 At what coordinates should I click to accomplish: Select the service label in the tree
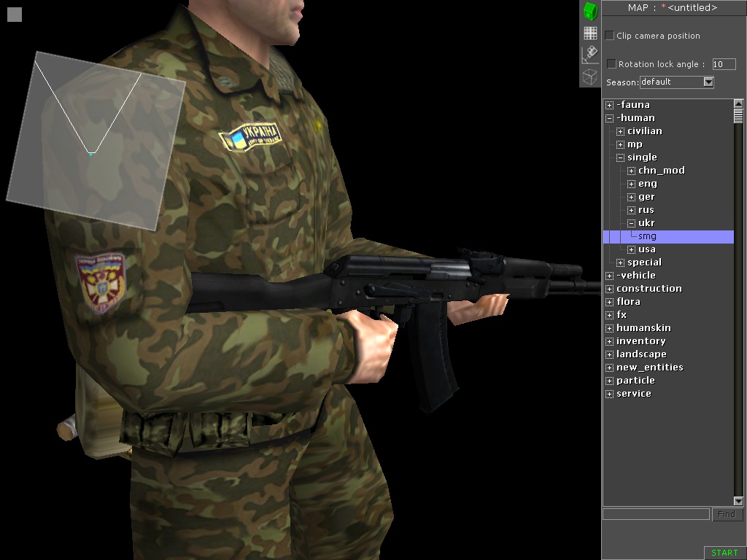[x=634, y=394]
